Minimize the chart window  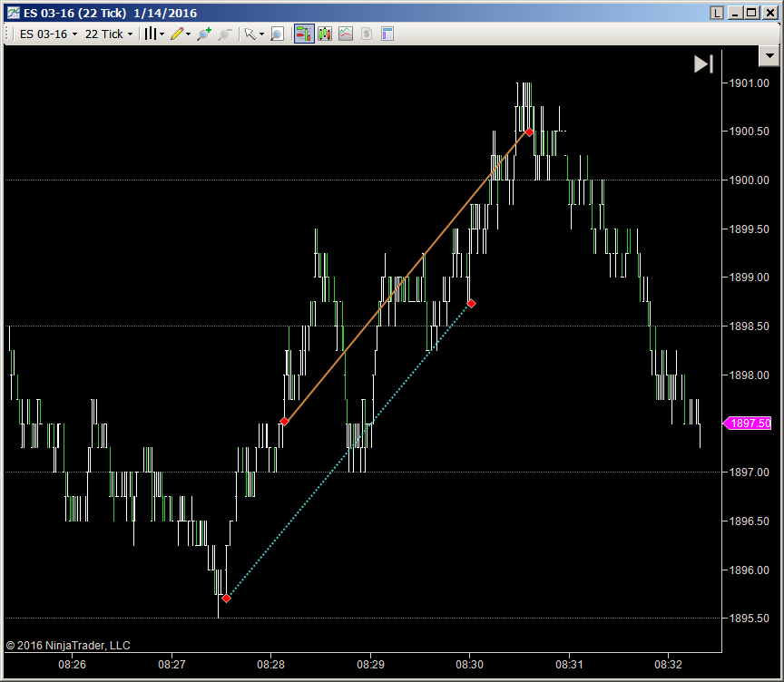735,13
